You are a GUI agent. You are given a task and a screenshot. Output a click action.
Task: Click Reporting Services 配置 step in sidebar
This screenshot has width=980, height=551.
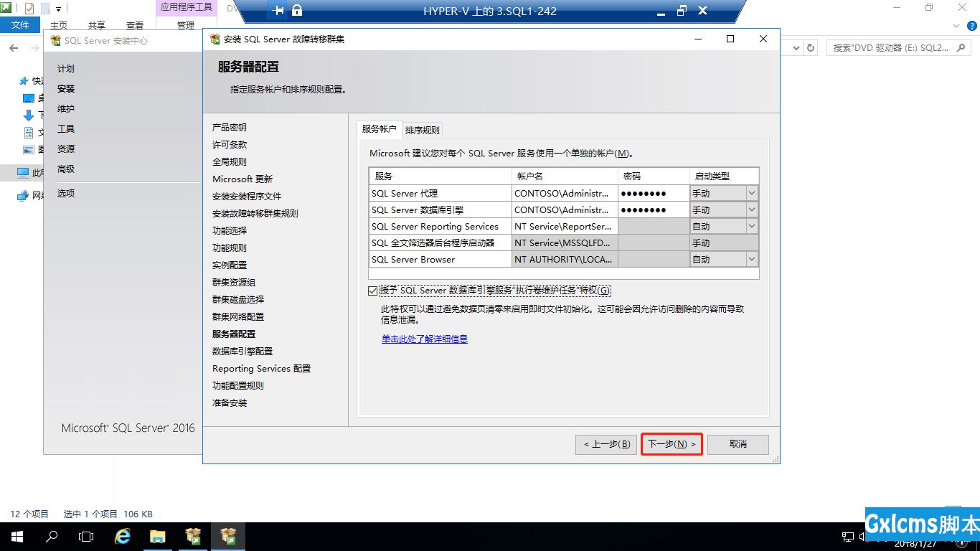click(x=261, y=368)
